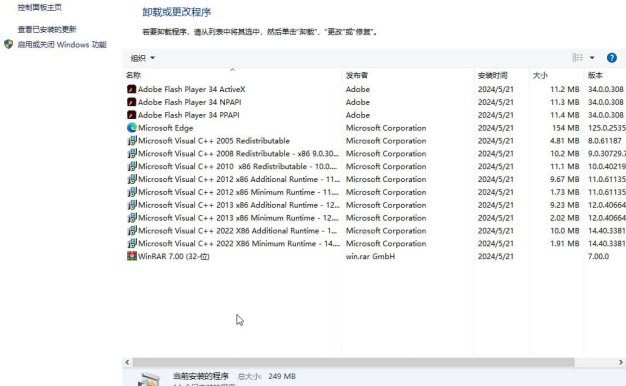Select Microsoft Visual C++ 2005 Redistributable name
This screenshot has height=386, width=626.
pos(214,141)
